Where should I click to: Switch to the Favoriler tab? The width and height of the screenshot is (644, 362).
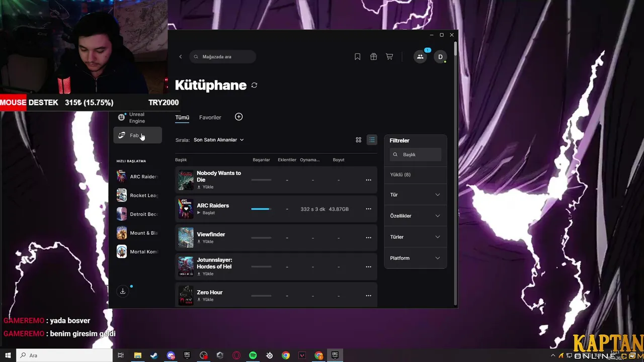(210, 117)
